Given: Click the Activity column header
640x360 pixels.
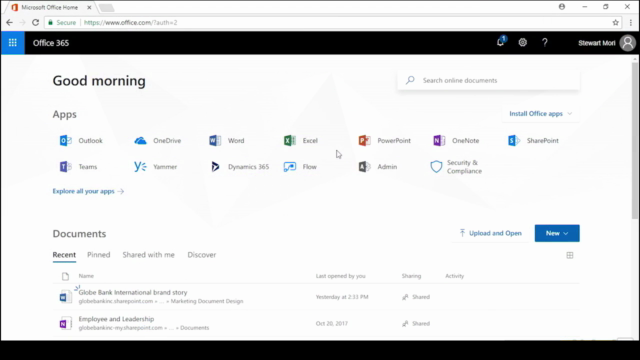Looking at the screenshot, I should click(x=454, y=276).
